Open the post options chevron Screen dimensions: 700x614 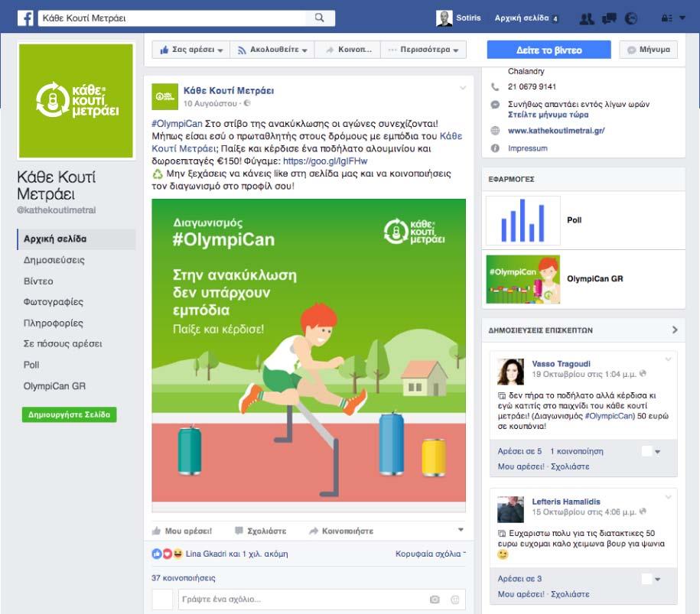(463, 88)
